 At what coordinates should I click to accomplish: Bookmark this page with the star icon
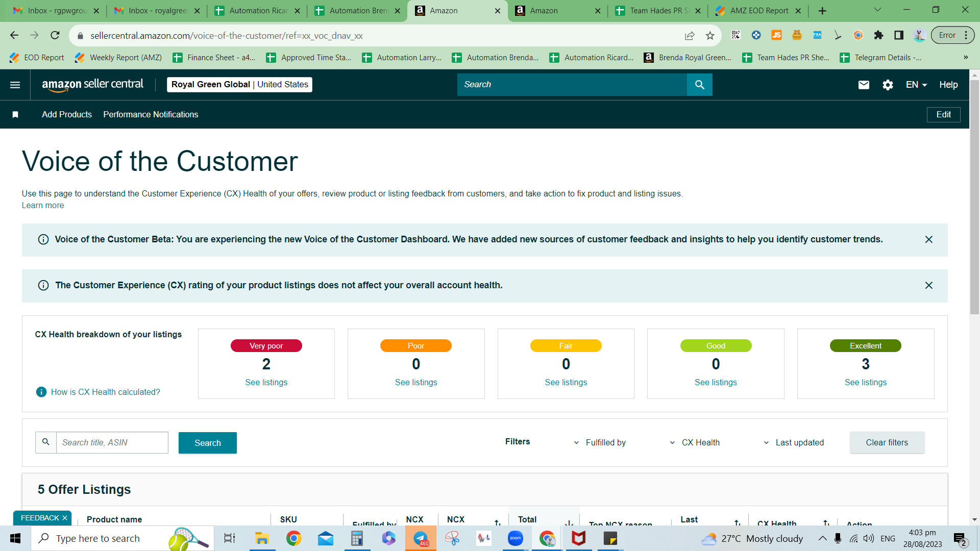pyautogui.click(x=710, y=36)
